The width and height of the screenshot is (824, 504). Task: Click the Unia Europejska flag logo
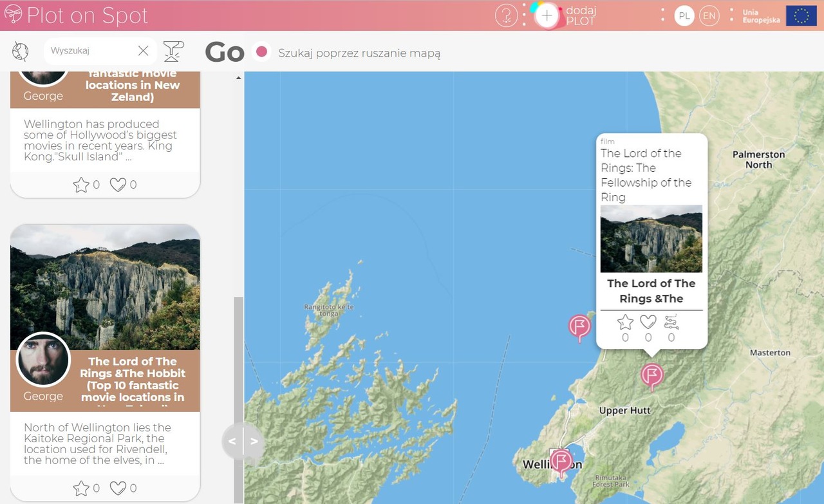[801, 15]
